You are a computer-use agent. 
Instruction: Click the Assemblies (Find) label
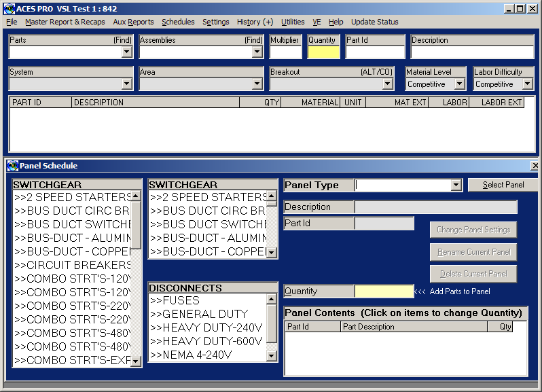253,40
